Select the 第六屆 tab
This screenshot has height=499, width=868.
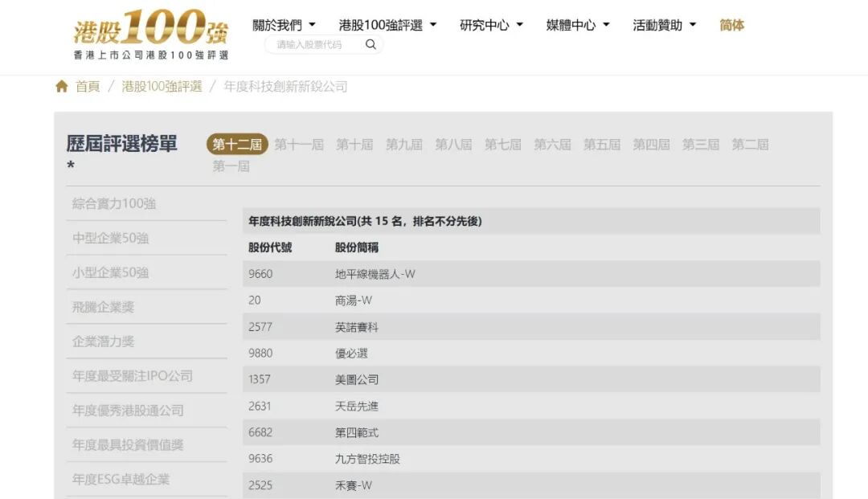coord(552,145)
